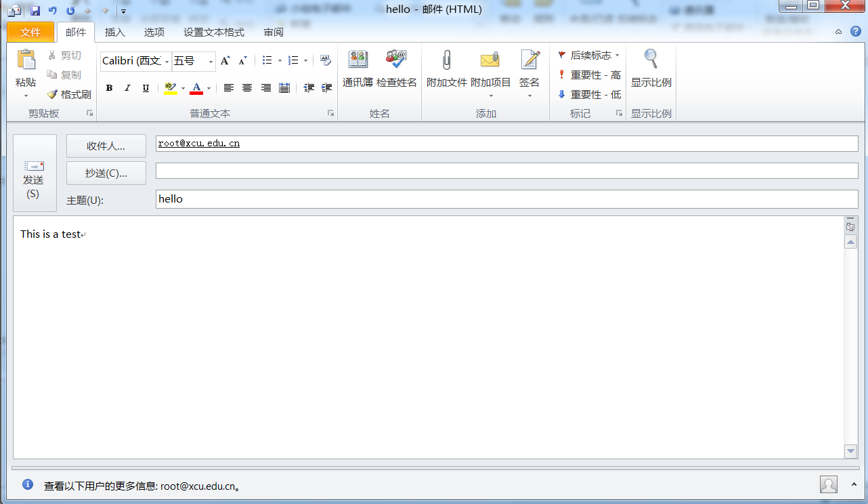868x504 pixels.
Task: Open 后续标志 follow-up flag dropdown
Action: tap(588, 55)
